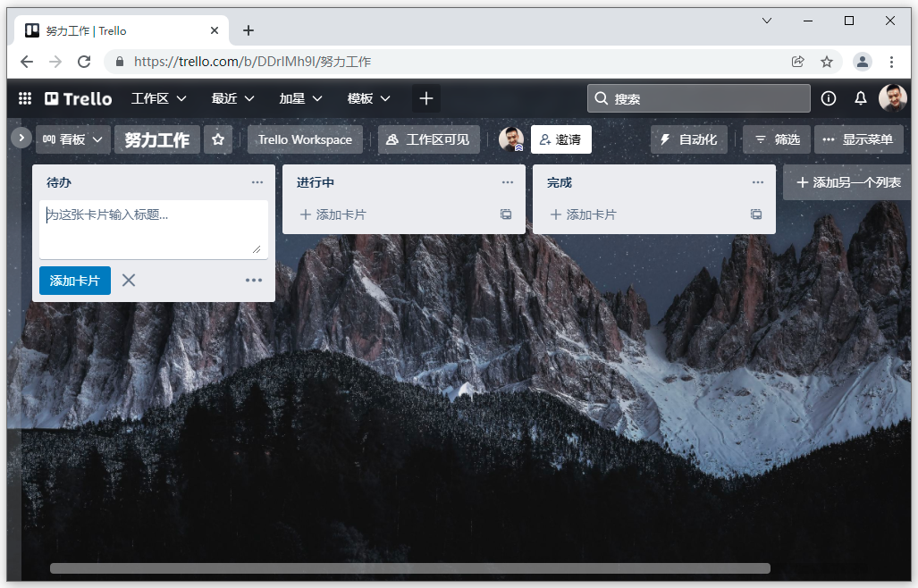Open the 加星 menu

(x=300, y=98)
